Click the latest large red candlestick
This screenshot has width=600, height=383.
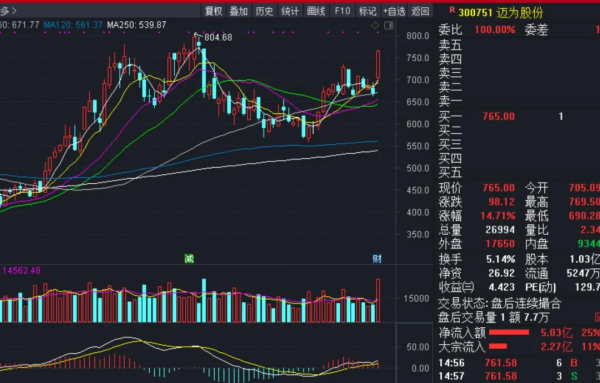click(x=378, y=64)
